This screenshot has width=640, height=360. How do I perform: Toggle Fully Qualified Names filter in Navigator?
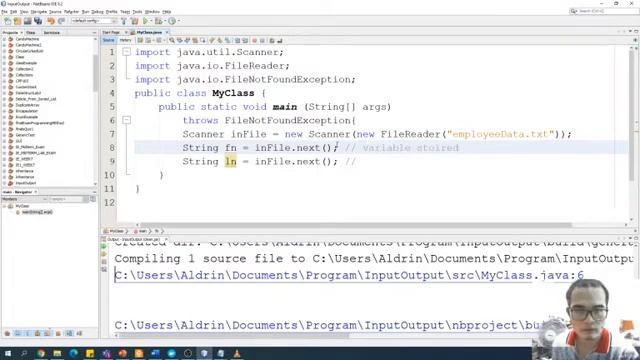(58, 333)
